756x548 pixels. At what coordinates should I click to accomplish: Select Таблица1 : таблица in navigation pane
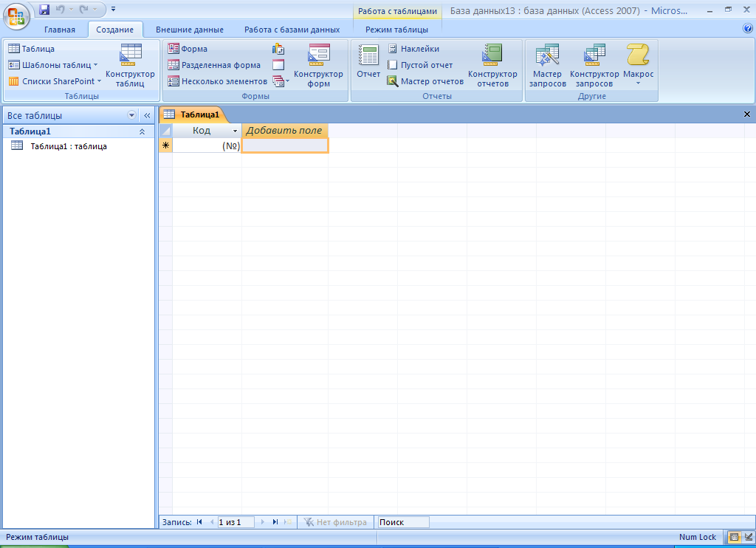(x=69, y=146)
